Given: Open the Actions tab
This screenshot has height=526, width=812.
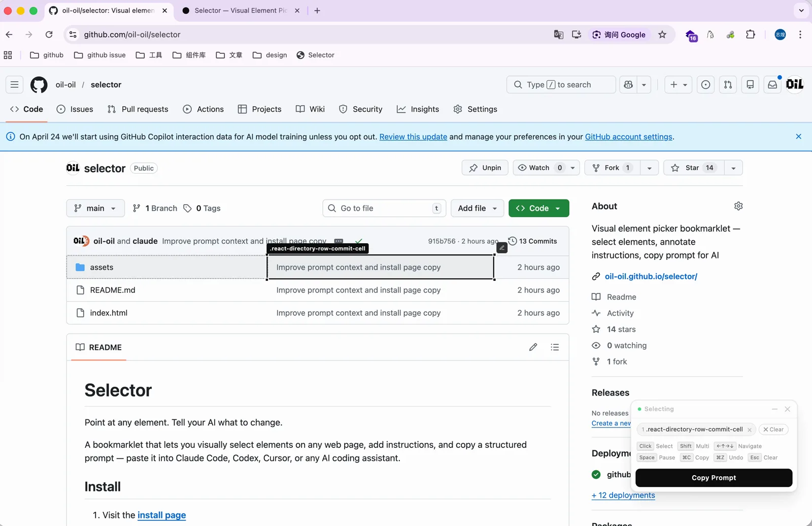Looking at the screenshot, I should [204, 109].
